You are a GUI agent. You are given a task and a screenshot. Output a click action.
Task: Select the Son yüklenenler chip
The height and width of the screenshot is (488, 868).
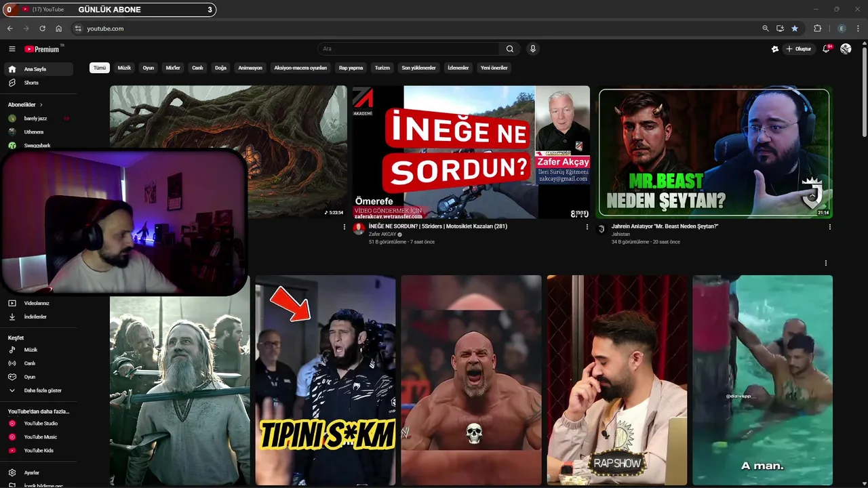pos(418,68)
